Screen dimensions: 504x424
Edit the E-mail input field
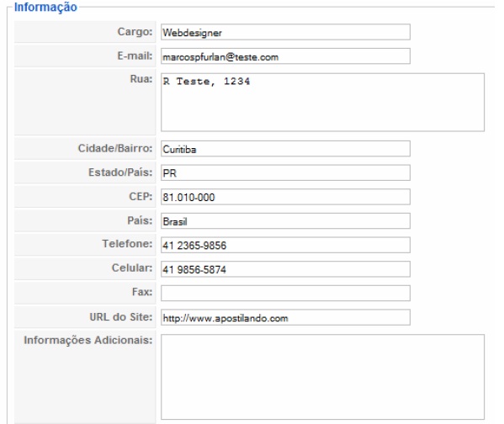tap(285, 56)
